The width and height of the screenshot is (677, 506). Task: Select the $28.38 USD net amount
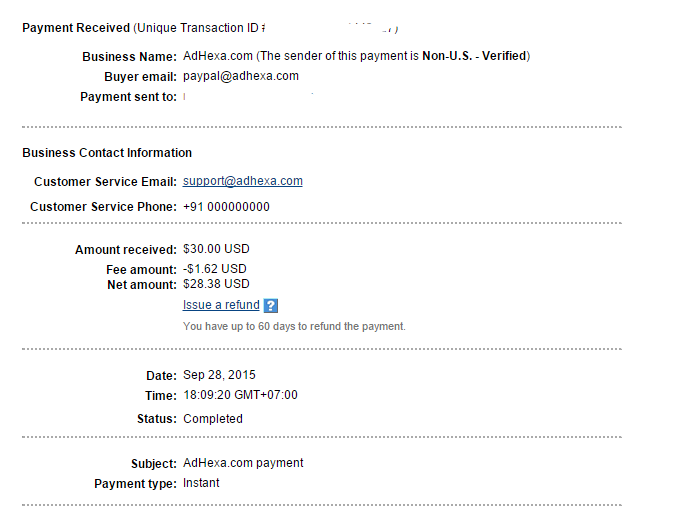coord(214,284)
